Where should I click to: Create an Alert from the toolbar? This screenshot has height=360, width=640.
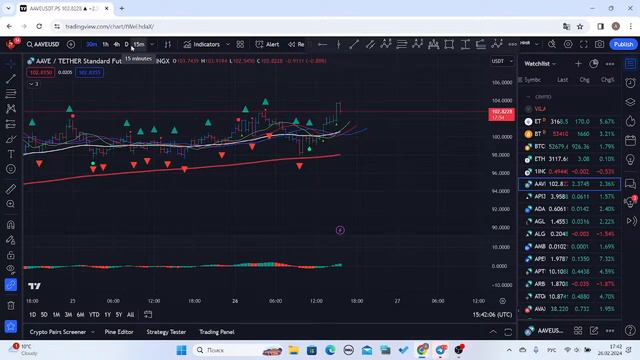(267, 44)
